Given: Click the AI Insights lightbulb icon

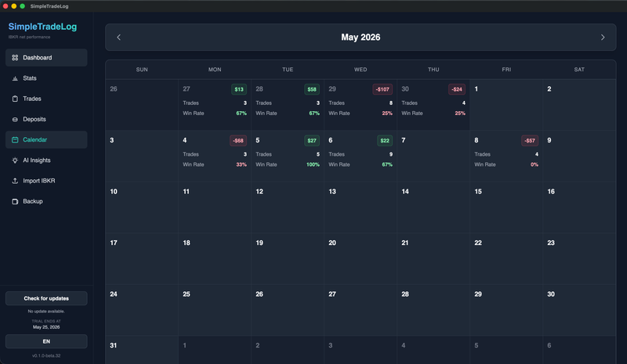Looking at the screenshot, I should 15,160.
